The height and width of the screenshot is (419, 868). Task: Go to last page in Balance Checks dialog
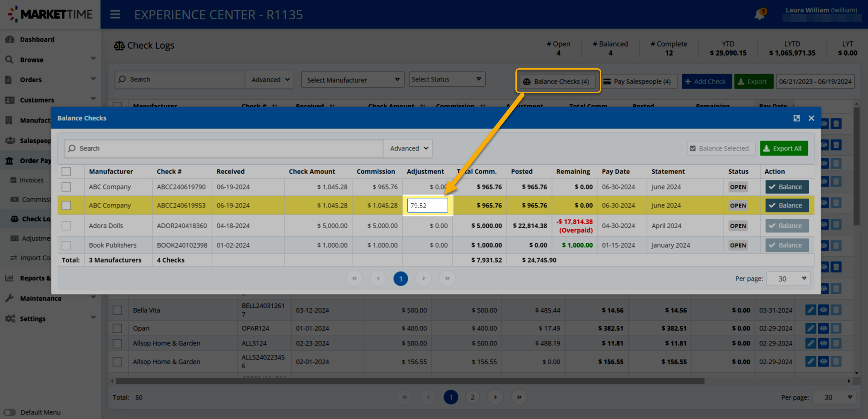point(447,278)
